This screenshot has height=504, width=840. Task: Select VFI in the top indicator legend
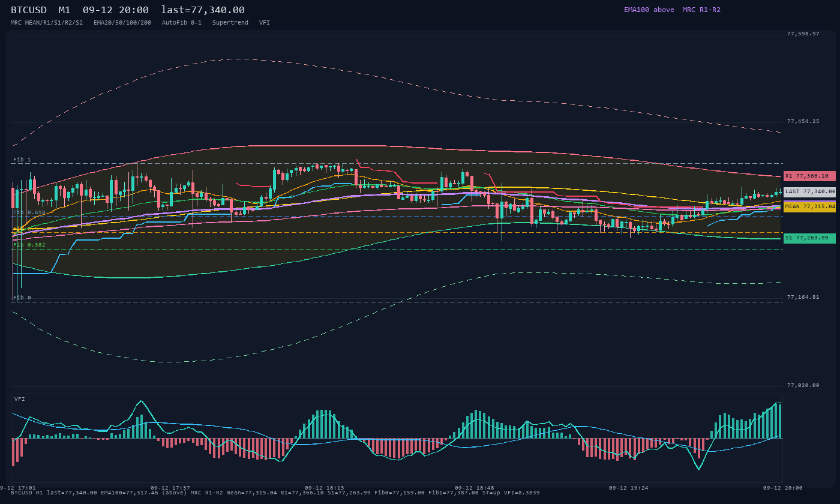(x=265, y=22)
